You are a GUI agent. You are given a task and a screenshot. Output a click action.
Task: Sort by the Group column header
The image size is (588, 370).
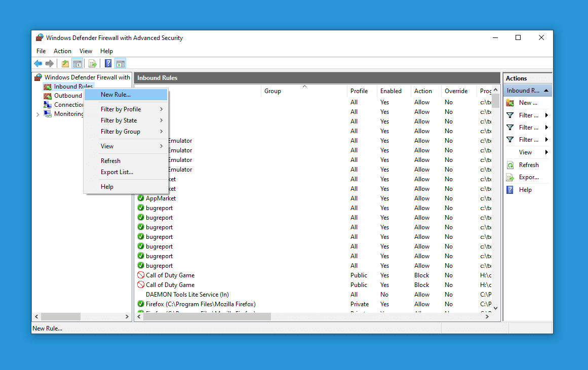pos(304,91)
